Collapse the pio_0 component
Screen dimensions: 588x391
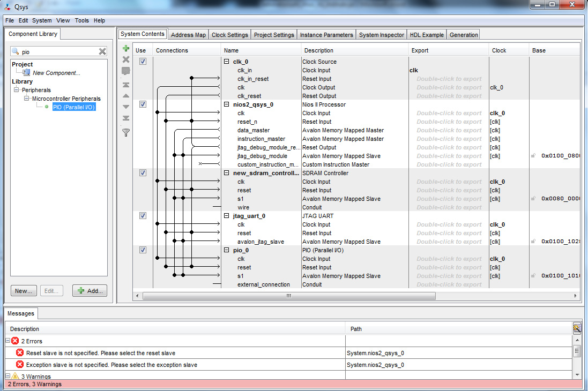tap(227, 250)
